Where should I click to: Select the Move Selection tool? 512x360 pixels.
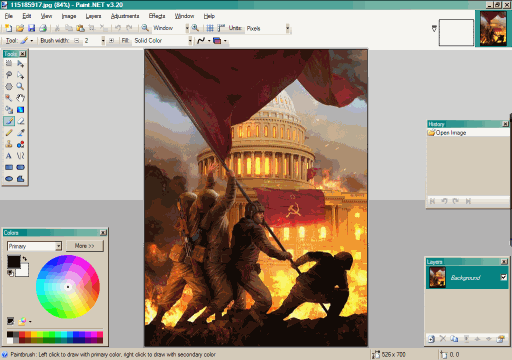(x=21, y=75)
